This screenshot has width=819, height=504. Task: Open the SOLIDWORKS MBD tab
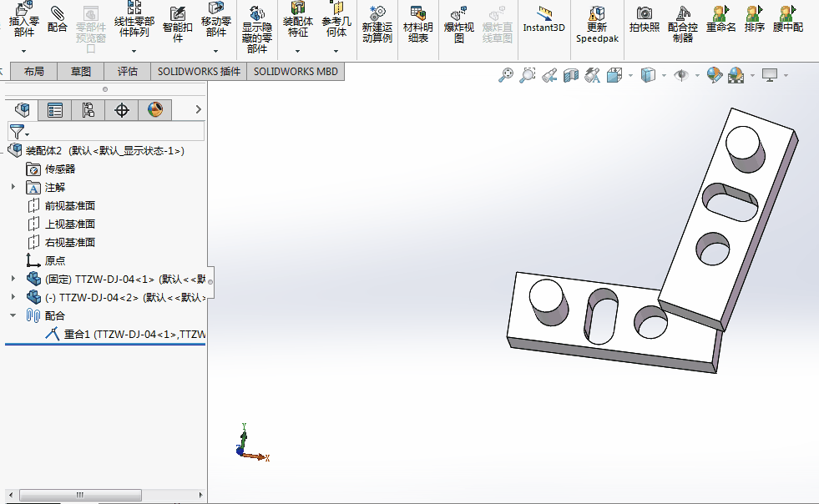tap(296, 72)
